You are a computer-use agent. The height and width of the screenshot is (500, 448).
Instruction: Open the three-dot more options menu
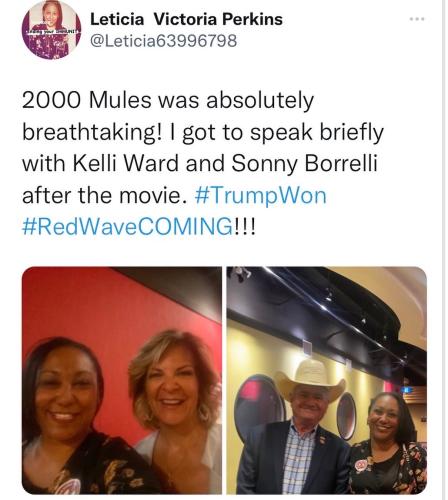point(417,19)
